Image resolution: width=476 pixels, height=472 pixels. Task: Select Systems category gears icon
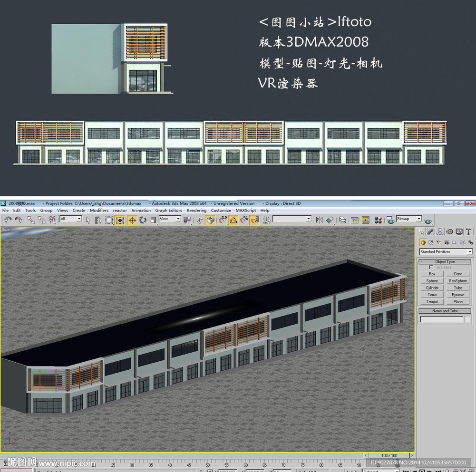point(470,242)
